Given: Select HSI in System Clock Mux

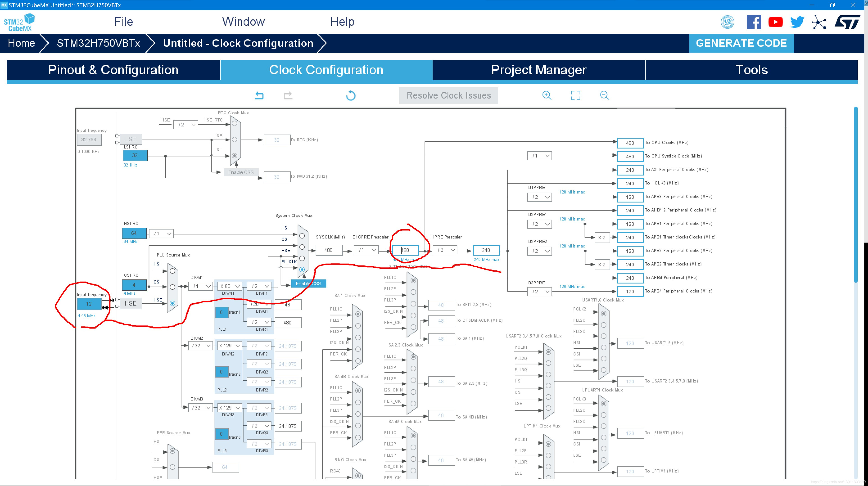Looking at the screenshot, I should pyautogui.click(x=302, y=236).
